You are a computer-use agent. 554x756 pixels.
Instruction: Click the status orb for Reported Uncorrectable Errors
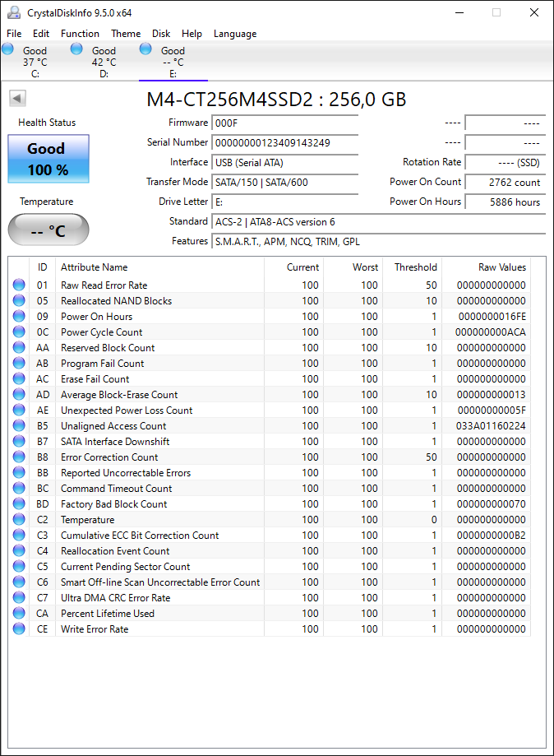pos(19,472)
